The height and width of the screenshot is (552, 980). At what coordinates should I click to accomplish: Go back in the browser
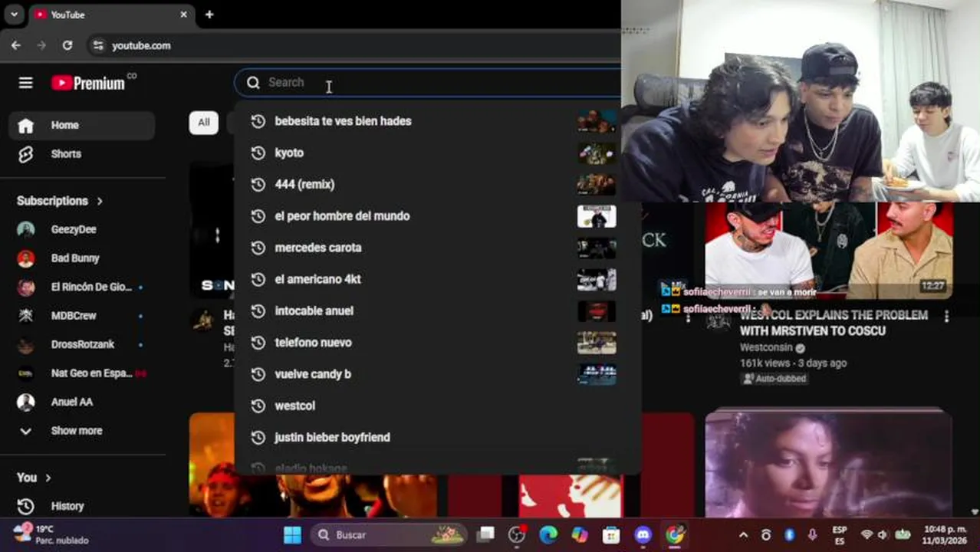point(16,46)
